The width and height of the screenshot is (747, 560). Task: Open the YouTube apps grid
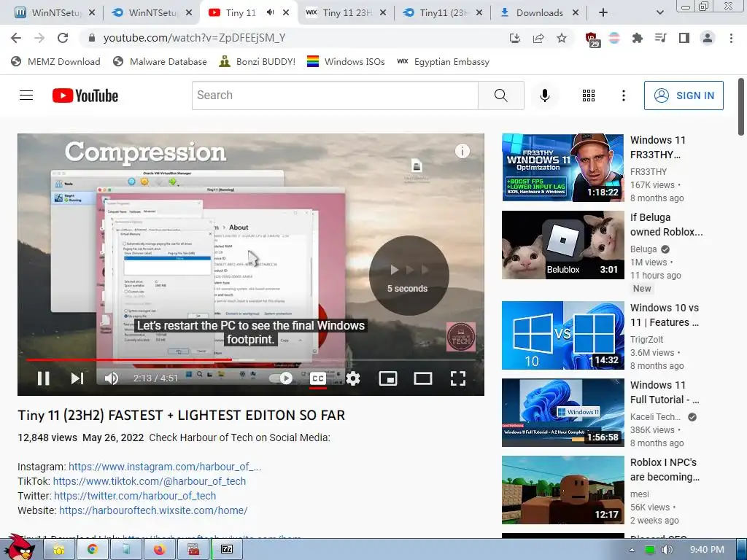(589, 96)
